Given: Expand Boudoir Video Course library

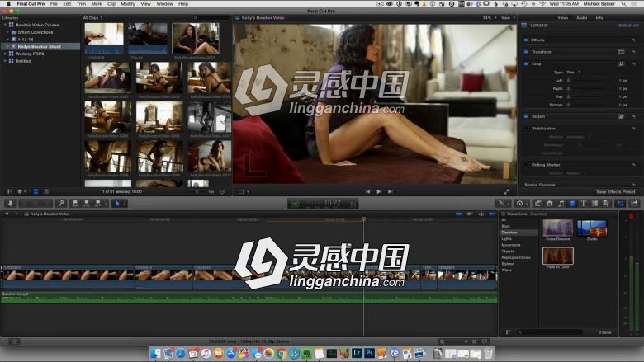Looking at the screenshot, I should [x=5, y=25].
